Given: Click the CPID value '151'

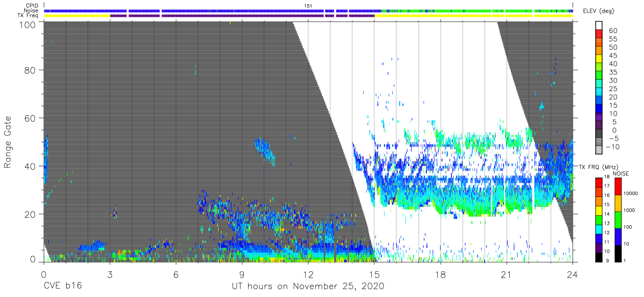Looking at the screenshot, I should tap(308, 6).
